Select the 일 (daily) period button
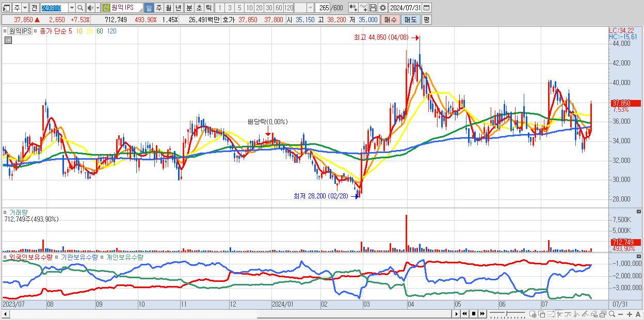Viewport: 644px width, 320px height. click(149, 8)
